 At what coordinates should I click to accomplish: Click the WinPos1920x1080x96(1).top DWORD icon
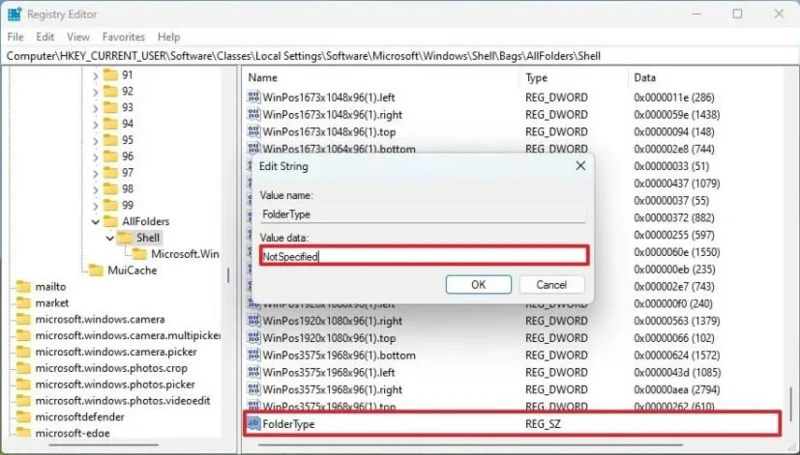[254, 338]
